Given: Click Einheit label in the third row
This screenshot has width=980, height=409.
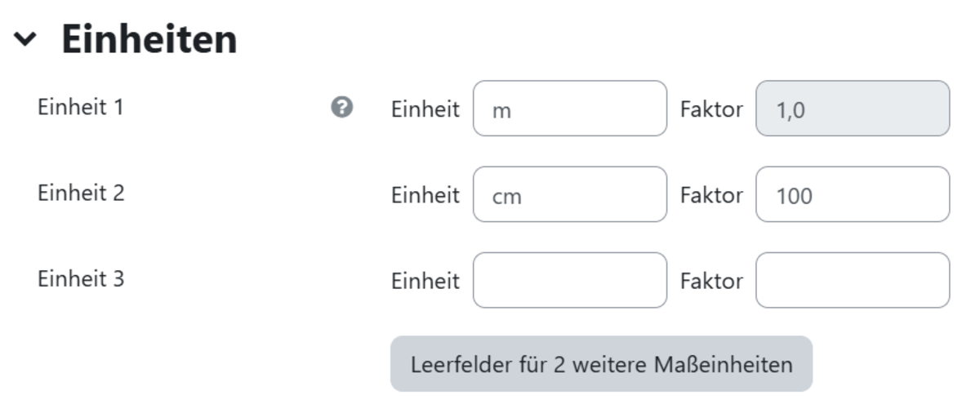Looking at the screenshot, I should 425,281.
